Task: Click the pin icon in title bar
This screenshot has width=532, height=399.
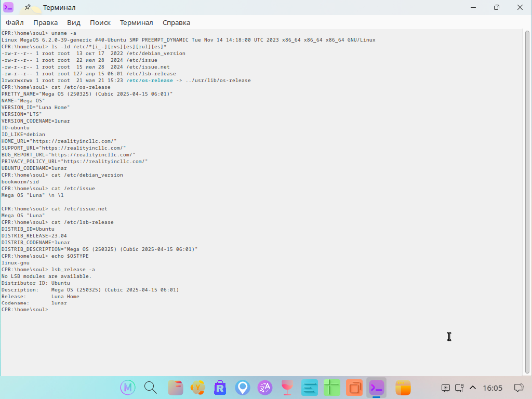Action: (x=28, y=7)
